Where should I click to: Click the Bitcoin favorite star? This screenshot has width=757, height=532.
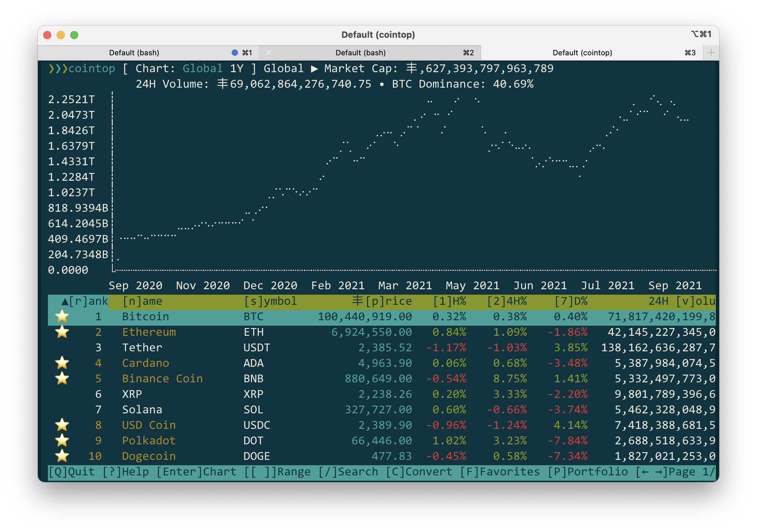point(62,317)
